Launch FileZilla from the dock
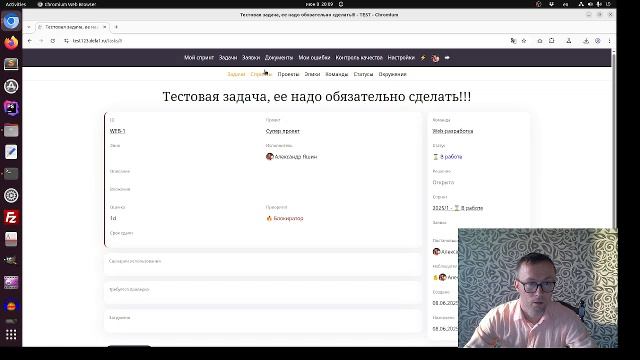 pyautogui.click(x=11, y=217)
